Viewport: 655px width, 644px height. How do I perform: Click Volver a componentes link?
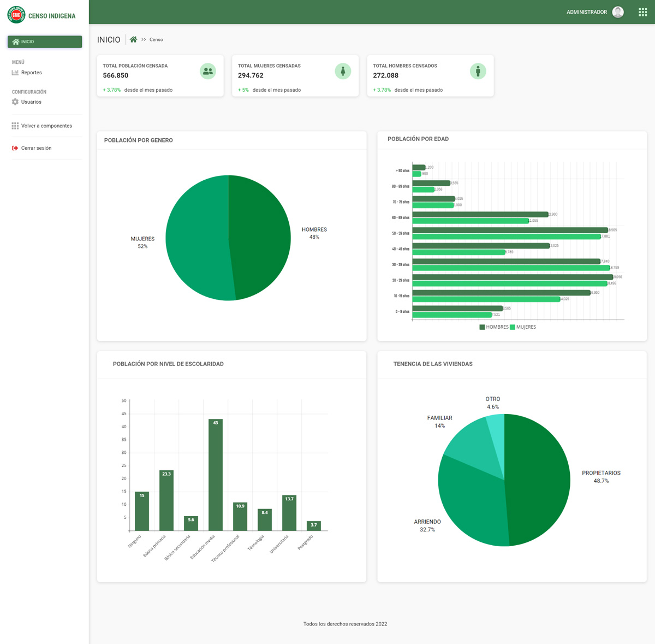pyautogui.click(x=46, y=126)
